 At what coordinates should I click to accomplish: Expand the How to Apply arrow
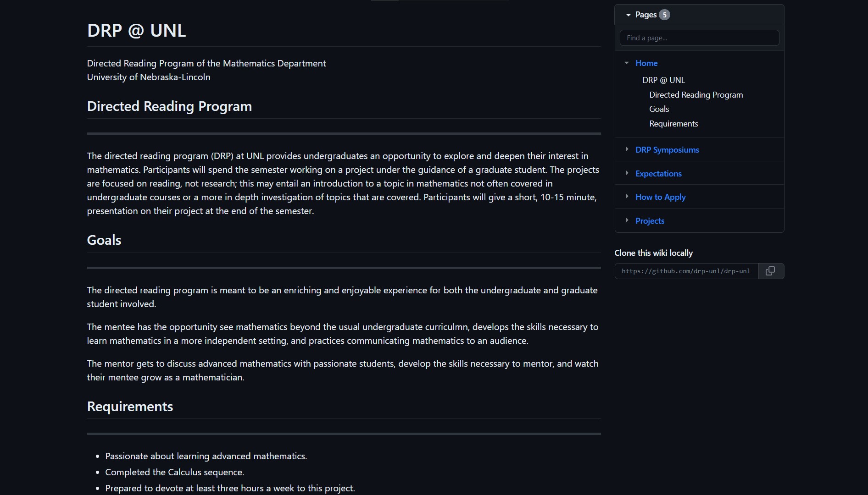coord(627,197)
